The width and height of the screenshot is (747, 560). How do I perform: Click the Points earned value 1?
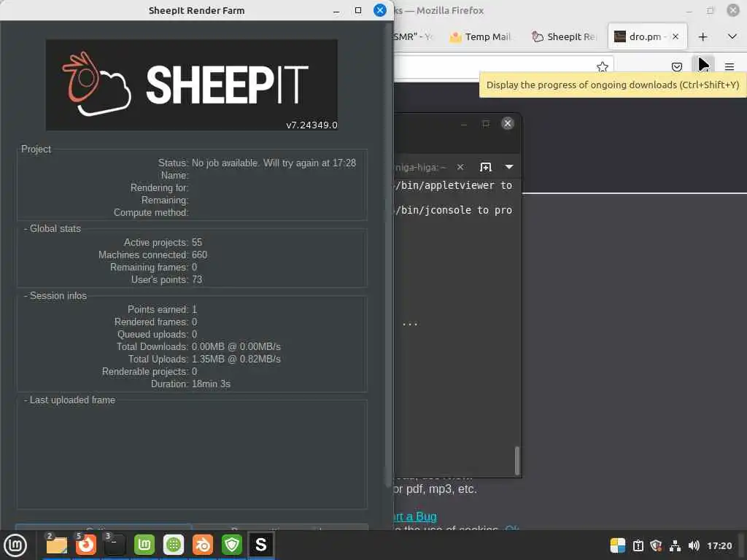point(194,309)
